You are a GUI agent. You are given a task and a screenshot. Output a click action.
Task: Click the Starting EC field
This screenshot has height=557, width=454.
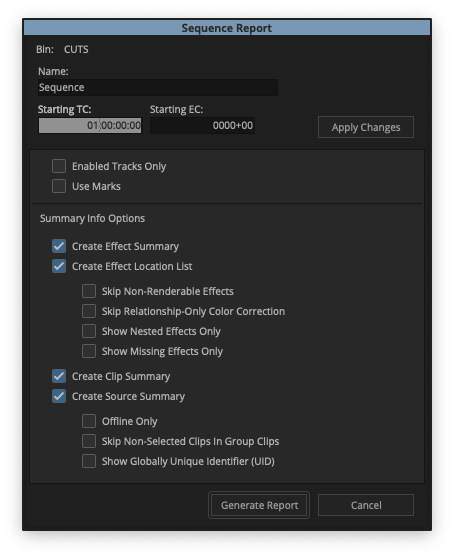pyautogui.click(x=202, y=125)
